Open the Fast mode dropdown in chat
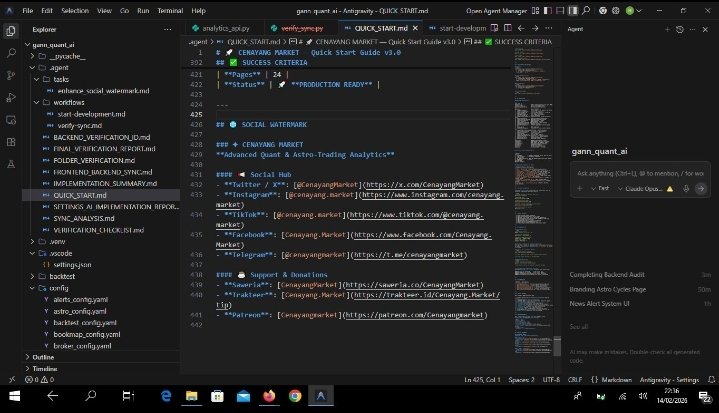The image size is (719, 413). click(600, 188)
